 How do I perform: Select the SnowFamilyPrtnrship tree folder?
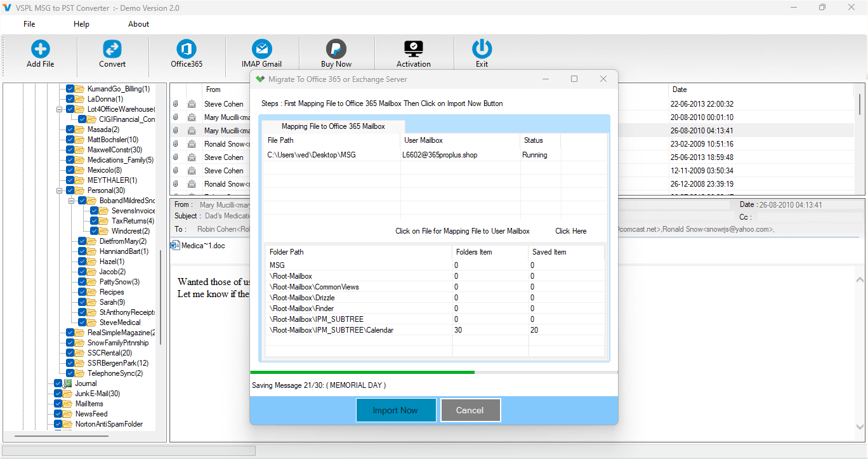coord(118,343)
